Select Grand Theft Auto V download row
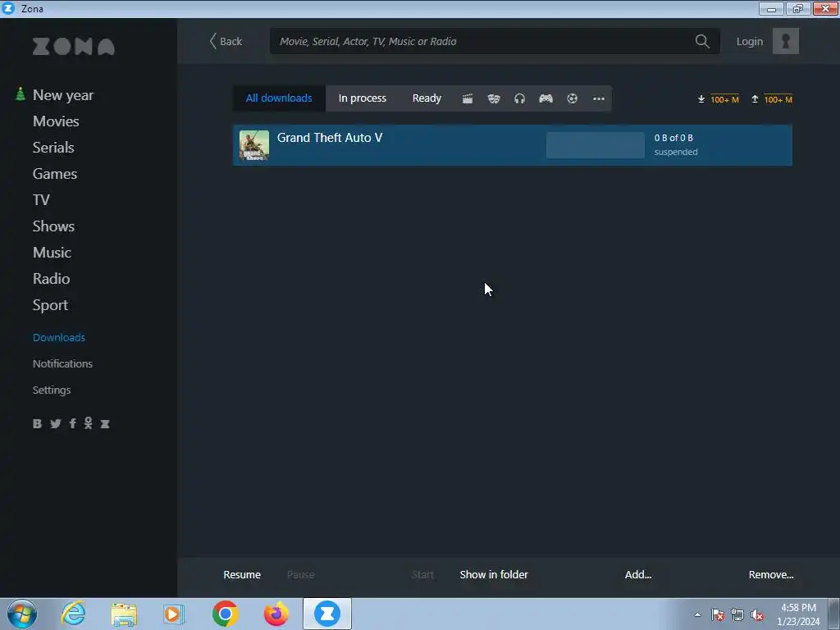840x630 pixels. click(x=512, y=145)
